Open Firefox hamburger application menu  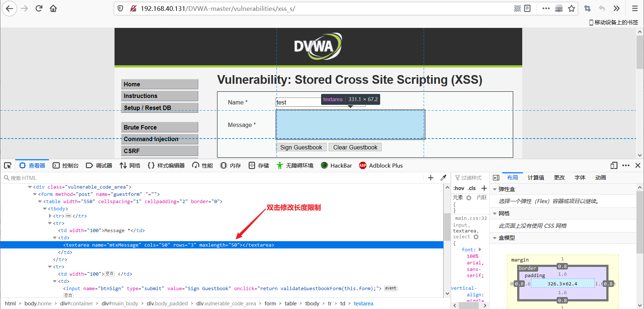click(635, 8)
